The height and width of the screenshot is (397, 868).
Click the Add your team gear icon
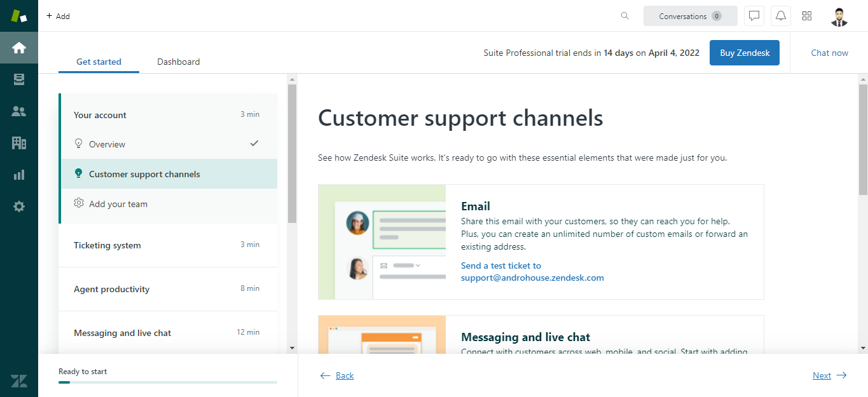79,203
